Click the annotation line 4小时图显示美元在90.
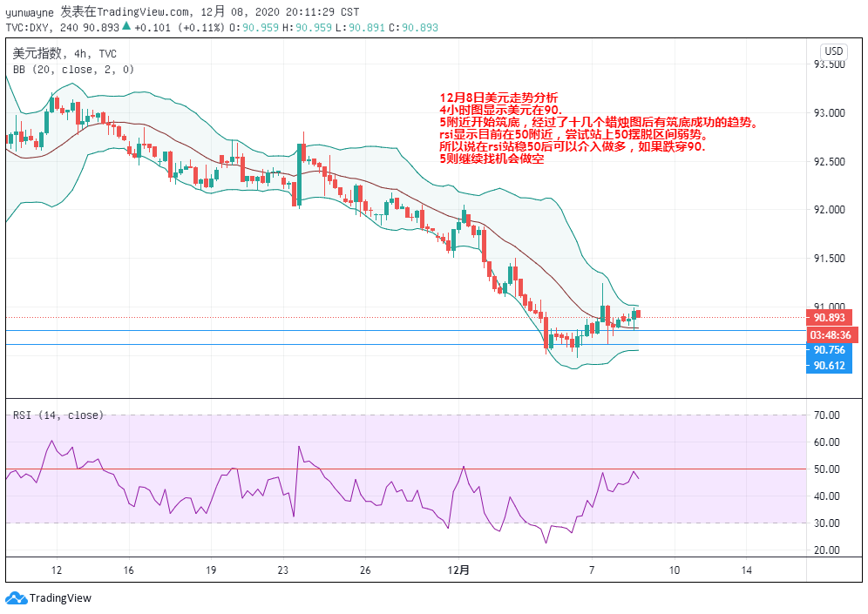The image size is (868, 614). click(501, 110)
